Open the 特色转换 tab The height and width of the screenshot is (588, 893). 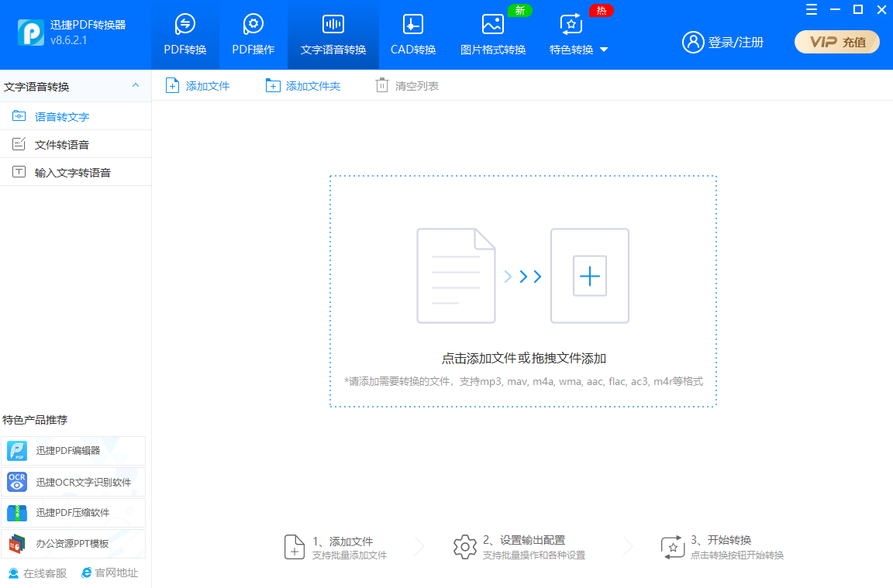(x=571, y=35)
